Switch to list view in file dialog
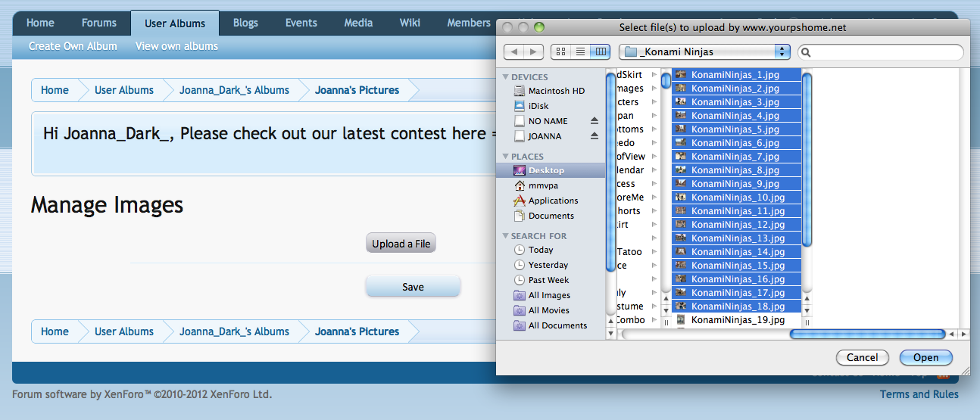 581,51
